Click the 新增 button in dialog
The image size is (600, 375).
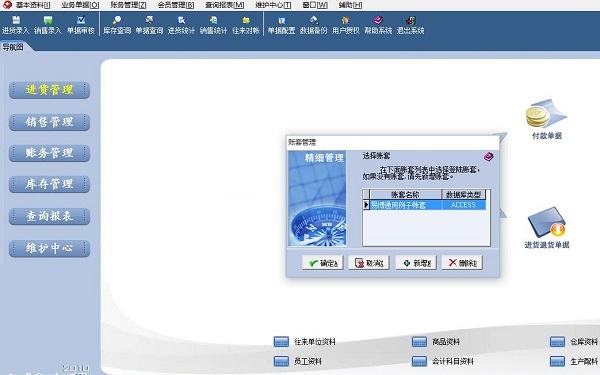[x=416, y=263]
